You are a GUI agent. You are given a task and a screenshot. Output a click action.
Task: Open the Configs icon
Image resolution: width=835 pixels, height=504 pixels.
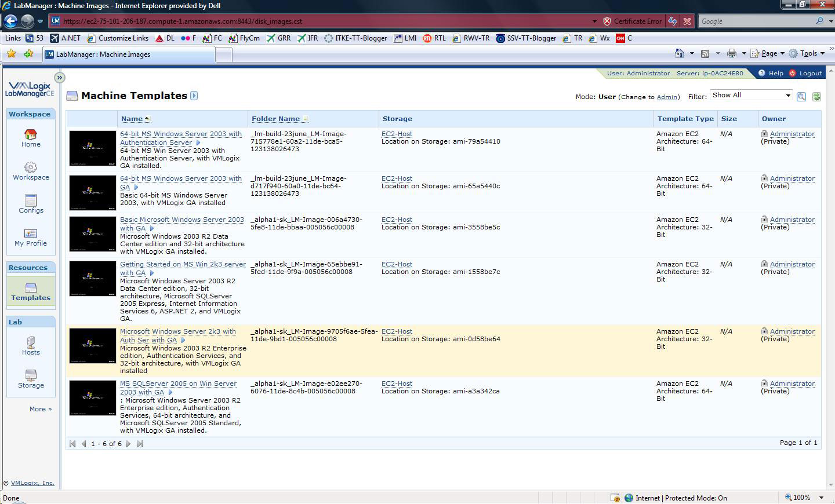point(31,200)
